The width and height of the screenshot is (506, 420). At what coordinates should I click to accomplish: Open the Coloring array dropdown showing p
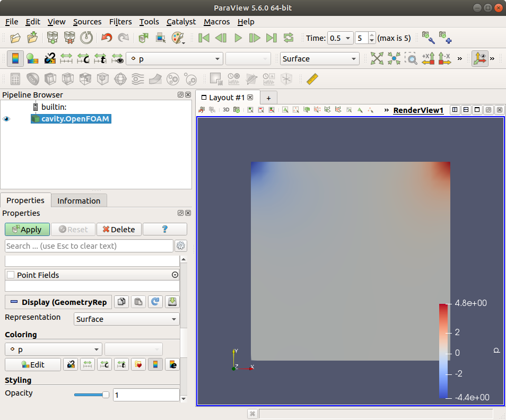click(x=53, y=349)
